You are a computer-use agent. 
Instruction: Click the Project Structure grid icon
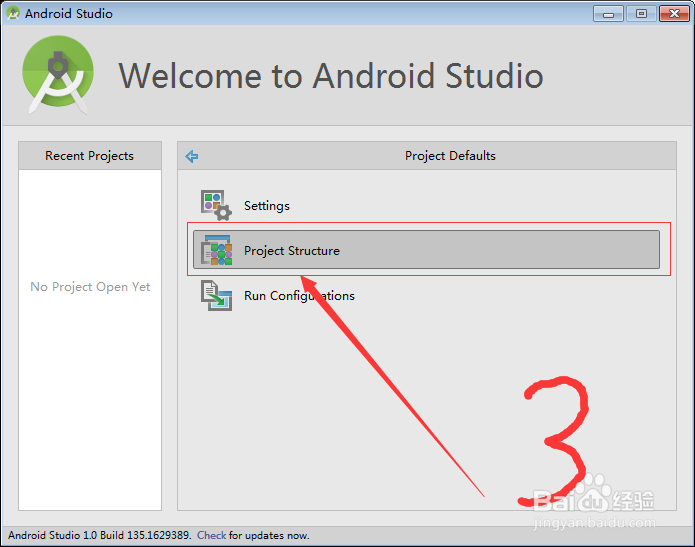pyautogui.click(x=216, y=250)
